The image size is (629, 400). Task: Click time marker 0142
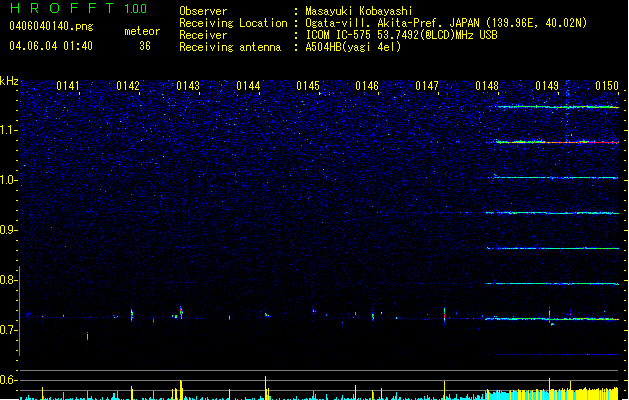point(128,86)
